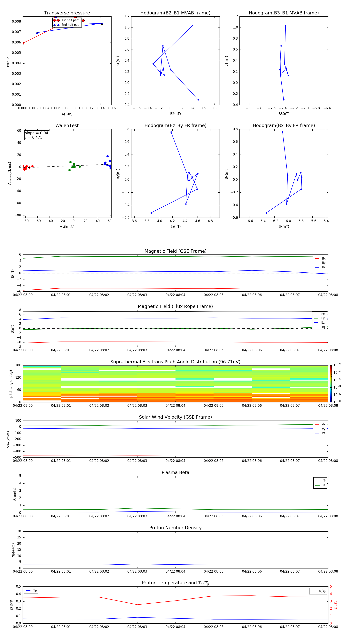Click "Vz" in the solar wind legend
The width and height of the screenshot is (351, 644).
click(324, 433)
